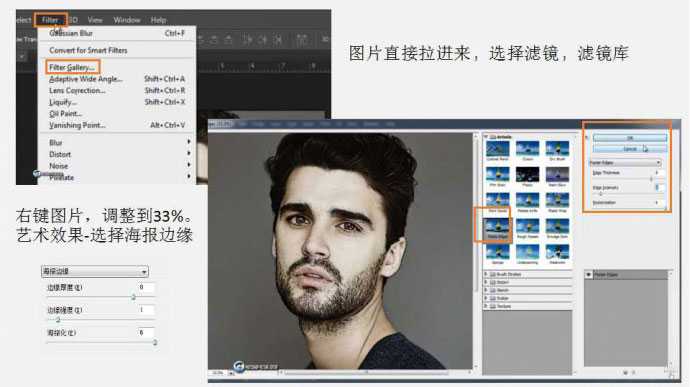Click OK in Filter Gallery dialog
Screen dimensions: 690x387
(x=630, y=138)
